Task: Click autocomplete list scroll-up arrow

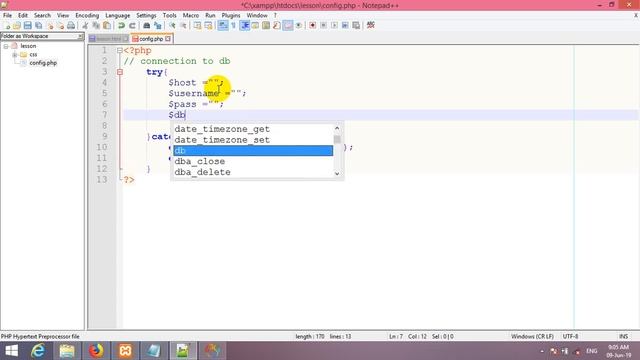Action: 337,128
